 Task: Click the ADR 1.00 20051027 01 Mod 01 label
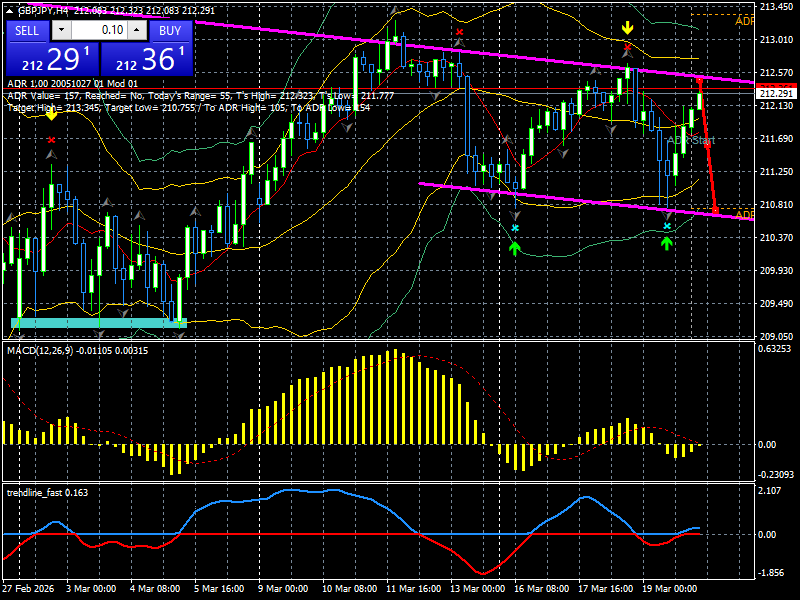point(72,83)
